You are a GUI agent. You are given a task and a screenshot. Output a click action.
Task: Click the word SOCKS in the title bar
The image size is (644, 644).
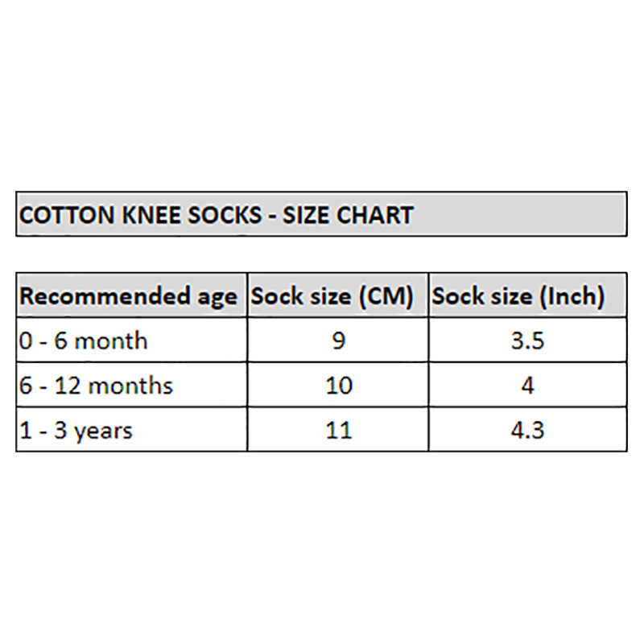(x=225, y=215)
